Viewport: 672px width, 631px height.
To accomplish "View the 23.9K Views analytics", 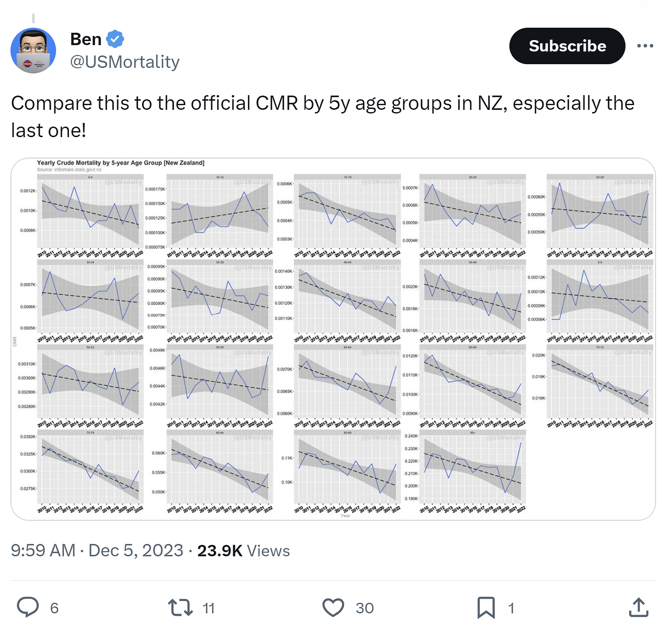I will click(x=243, y=551).
